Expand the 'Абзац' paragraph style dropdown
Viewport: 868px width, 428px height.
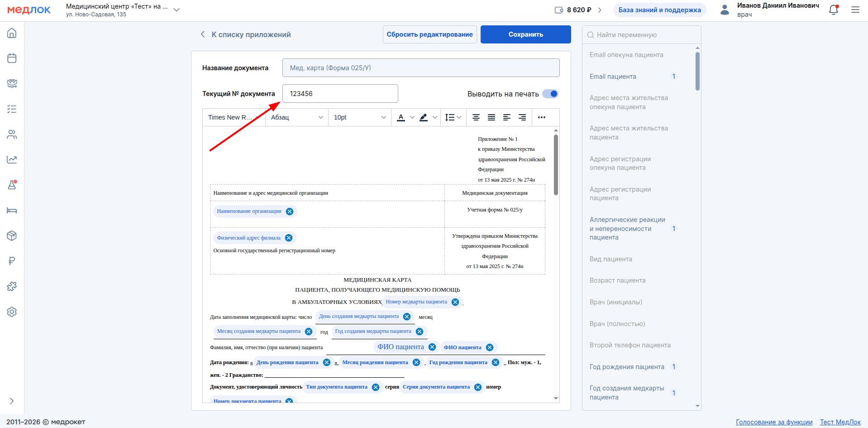[297, 117]
